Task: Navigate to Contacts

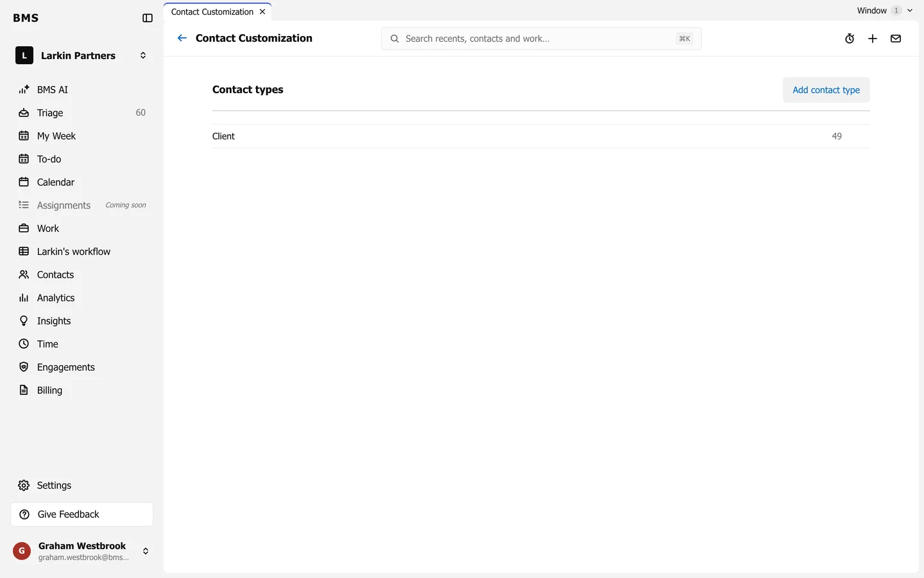Action: point(82,275)
